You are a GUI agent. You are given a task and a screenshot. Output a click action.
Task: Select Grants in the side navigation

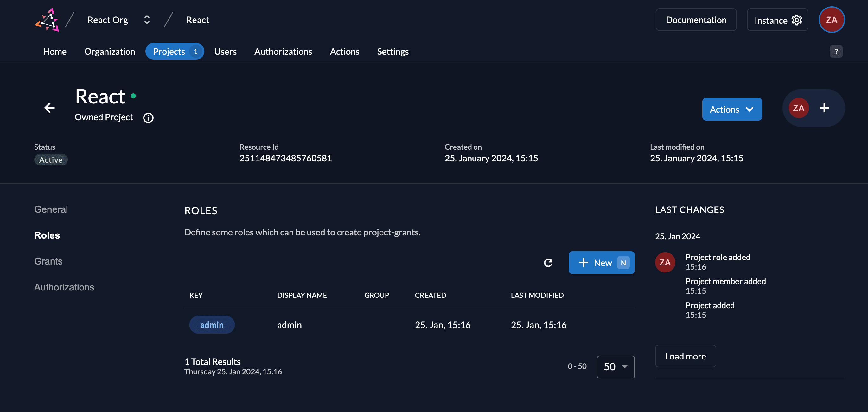pos(48,261)
